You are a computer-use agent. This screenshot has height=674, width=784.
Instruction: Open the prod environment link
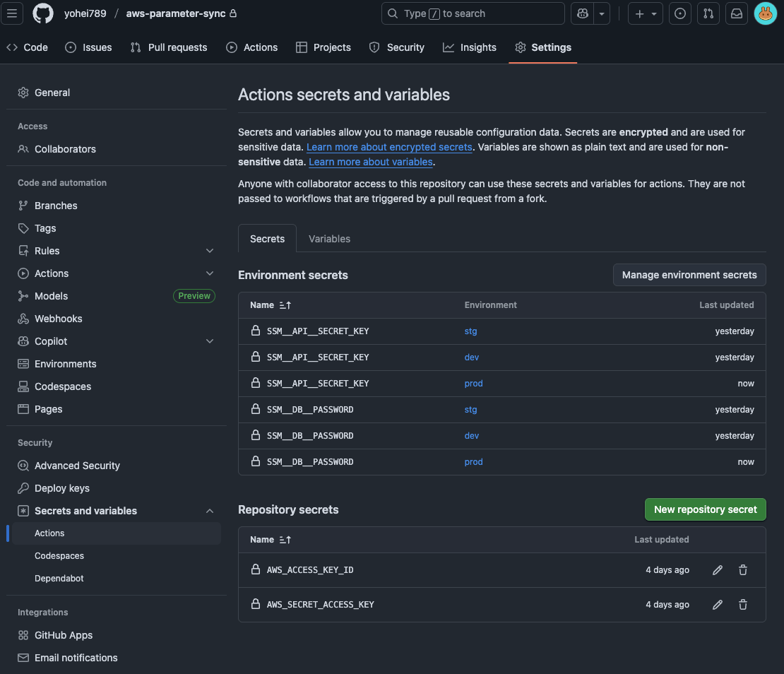coord(473,383)
